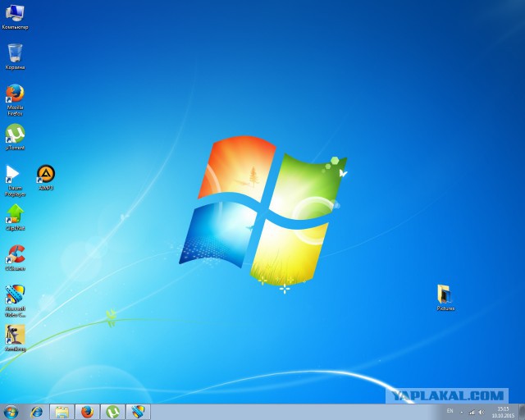The image size is (525, 420).
Task: Select the CCleaner desktop shortcut
Action: pyautogui.click(x=15, y=258)
